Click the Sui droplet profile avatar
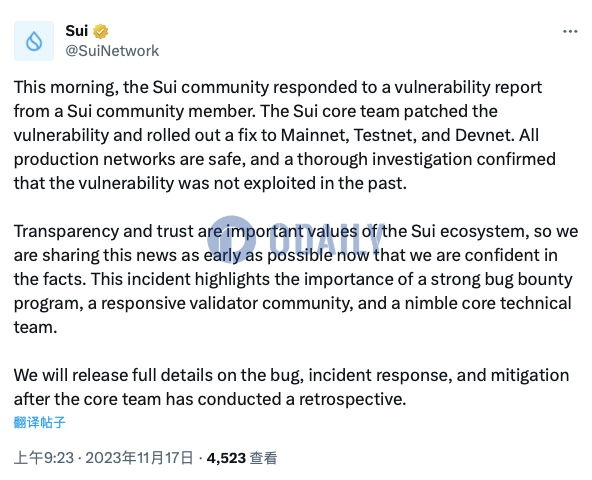This screenshot has height=480, width=592. (x=34, y=41)
